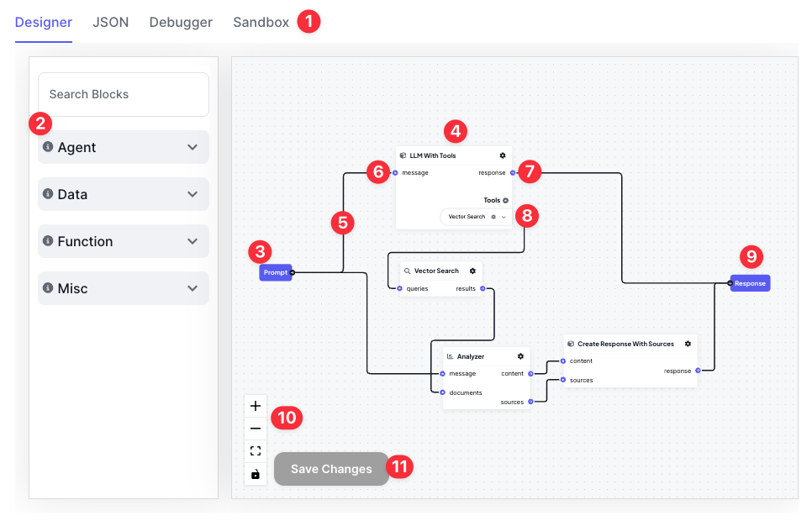Open Create Response With Sources settings gear
This screenshot has height=521, width=812.
tap(688, 344)
